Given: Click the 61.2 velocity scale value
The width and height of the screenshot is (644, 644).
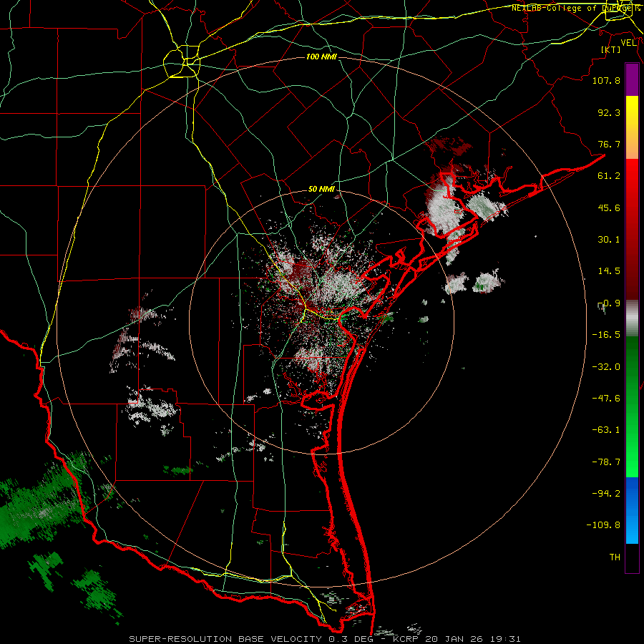Looking at the screenshot, I should [609, 176].
